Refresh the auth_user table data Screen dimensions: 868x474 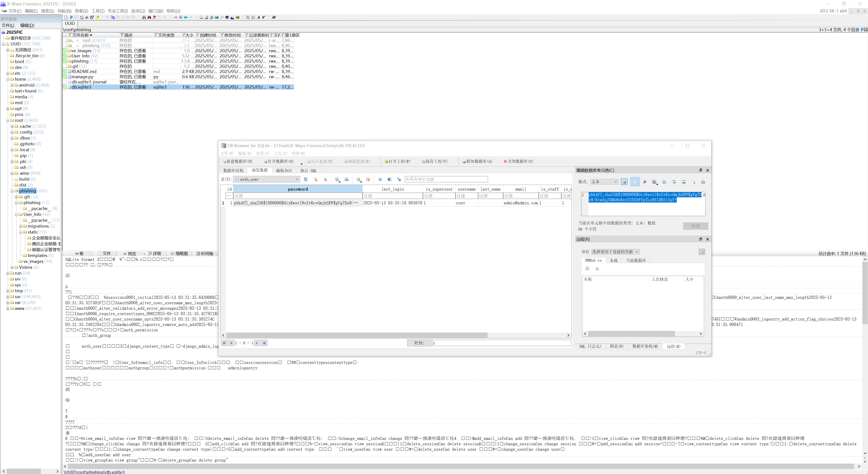pyautogui.click(x=306, y=179)
